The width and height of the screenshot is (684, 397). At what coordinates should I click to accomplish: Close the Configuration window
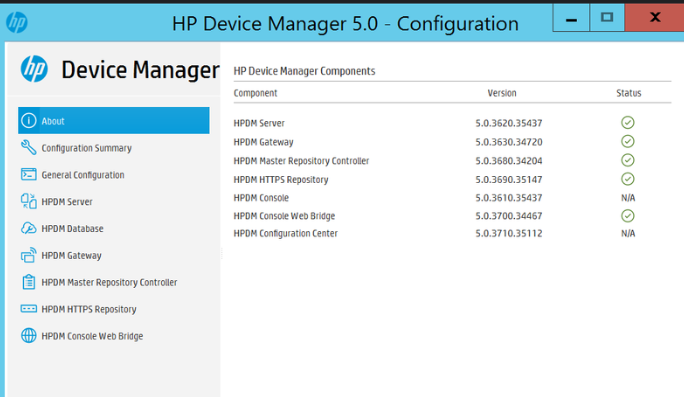click(x=654, y=18)
